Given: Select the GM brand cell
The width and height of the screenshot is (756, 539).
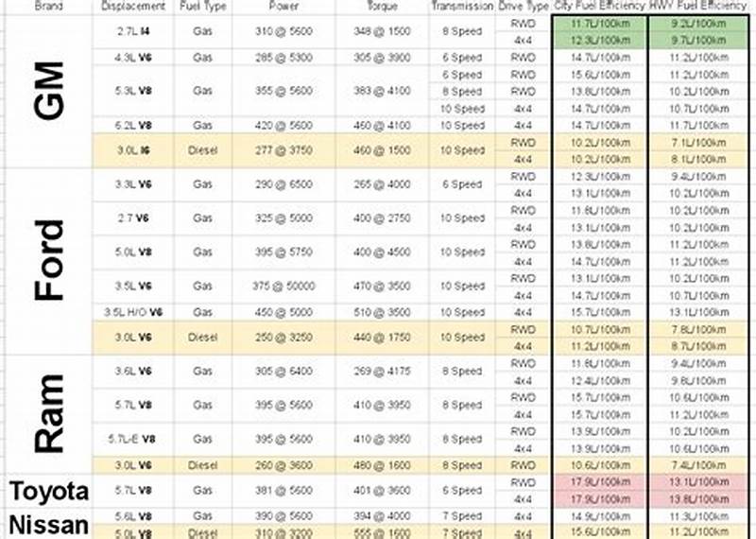Looking at the screenshot, I should coord(48,91).
